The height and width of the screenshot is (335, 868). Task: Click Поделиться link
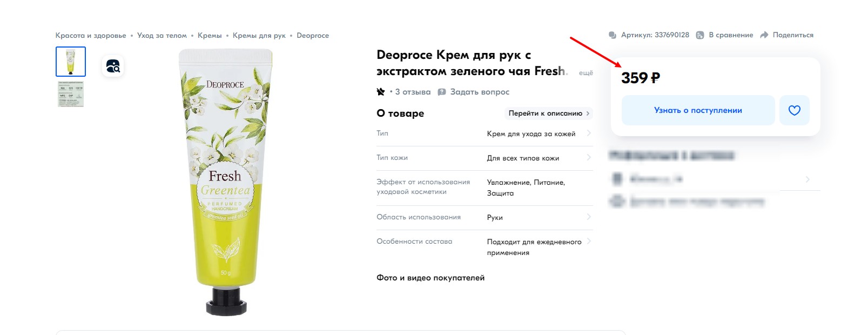[x=793, y=35]
